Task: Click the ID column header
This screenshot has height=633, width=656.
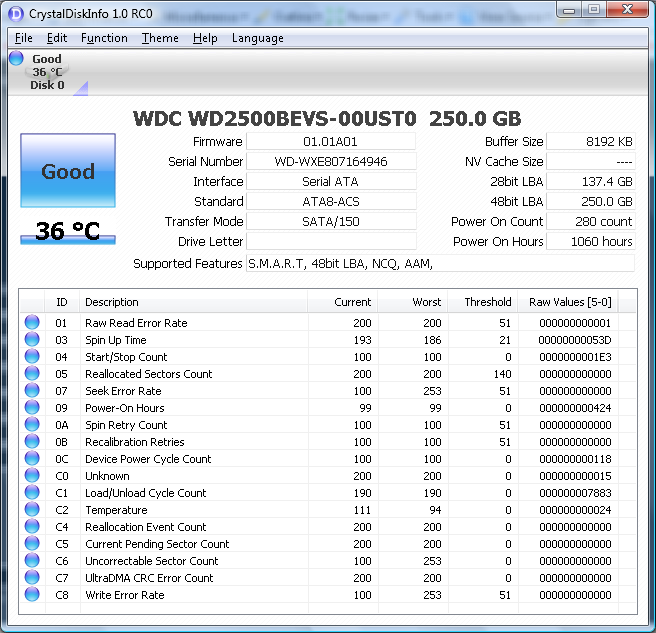Action: tap(62, 302)
